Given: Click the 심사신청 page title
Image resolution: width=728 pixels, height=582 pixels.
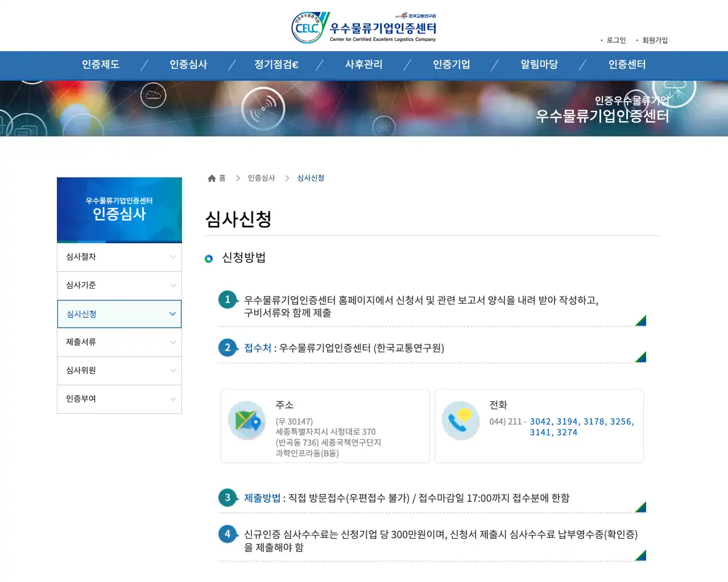Looking at the screenshot, I should (238, 219).
